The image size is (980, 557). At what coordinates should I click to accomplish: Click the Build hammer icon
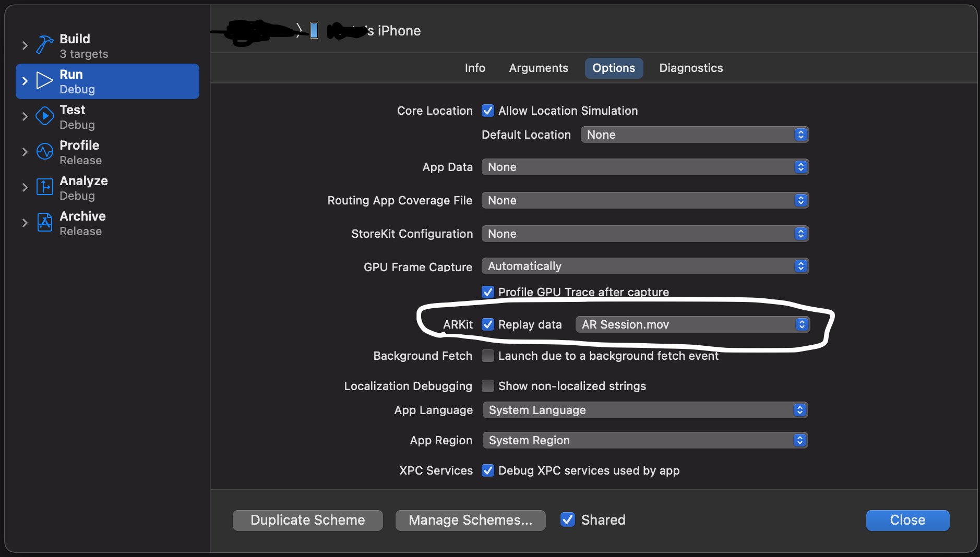(x=45, y=45)
